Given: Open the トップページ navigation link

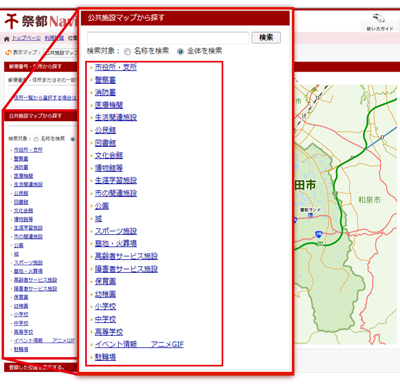Looking at the screenshot, I should (26, 38).
